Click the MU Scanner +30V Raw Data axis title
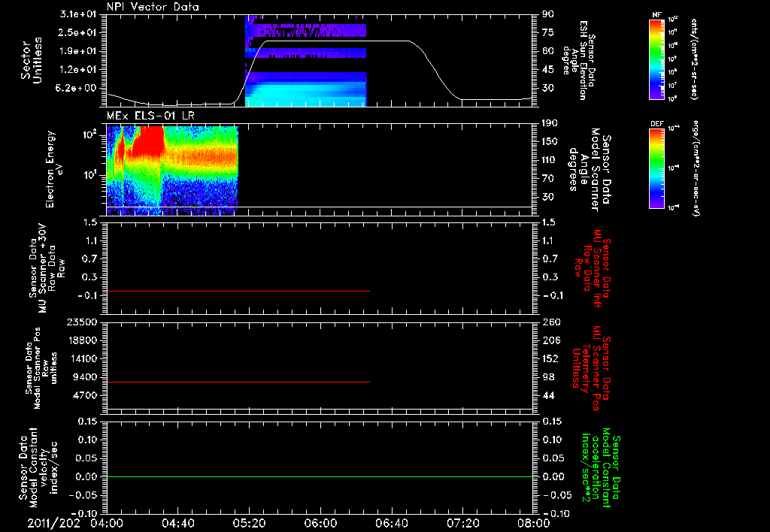Image resolution: width=770 pixels, height=532 pixels. pos(47,268)
